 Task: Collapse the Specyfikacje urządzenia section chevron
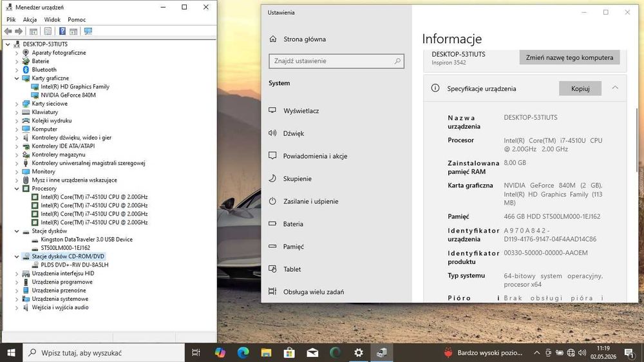pyautogui.click(x=615, y=88)
